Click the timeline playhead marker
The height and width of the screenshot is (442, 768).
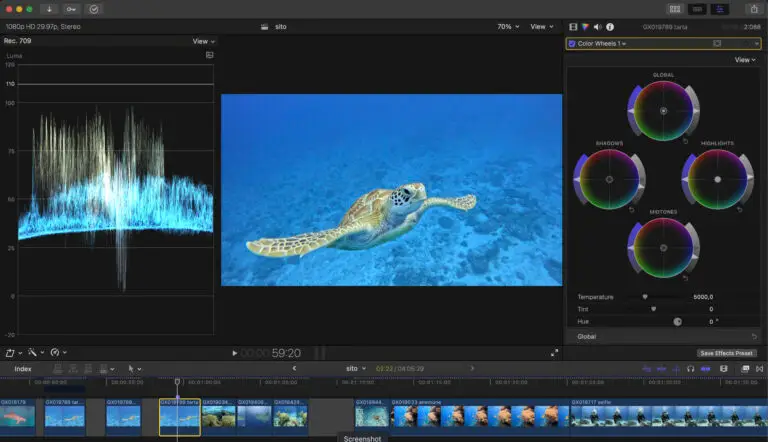point(177,382)
